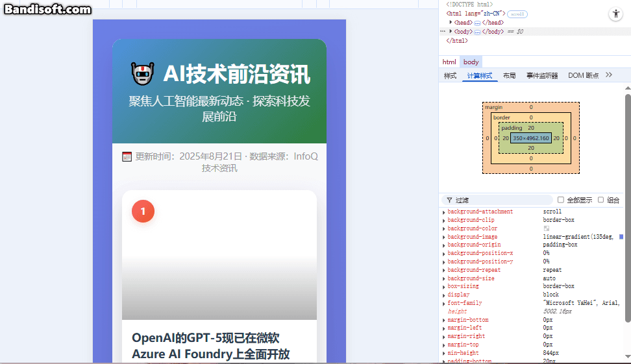Screen dimensions: 631x364
Task: Expand the background-position-y property
Action: point(444,262)
